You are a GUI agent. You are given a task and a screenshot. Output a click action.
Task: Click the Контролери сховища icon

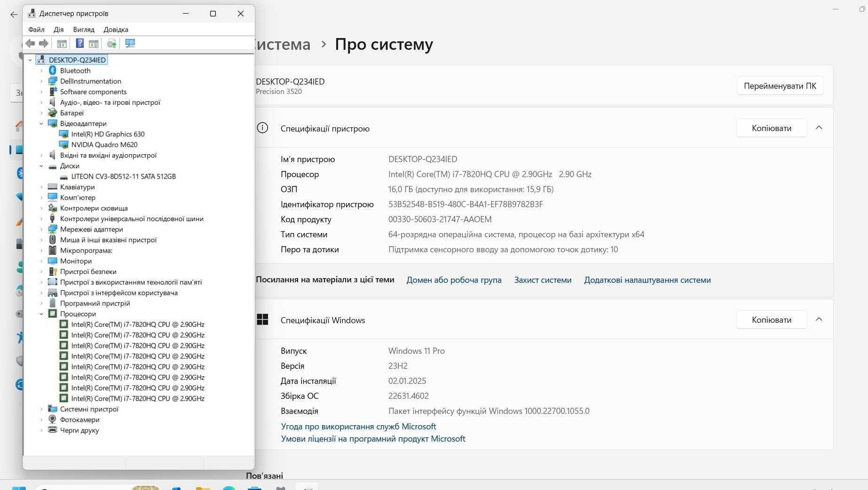coord(53,208)
